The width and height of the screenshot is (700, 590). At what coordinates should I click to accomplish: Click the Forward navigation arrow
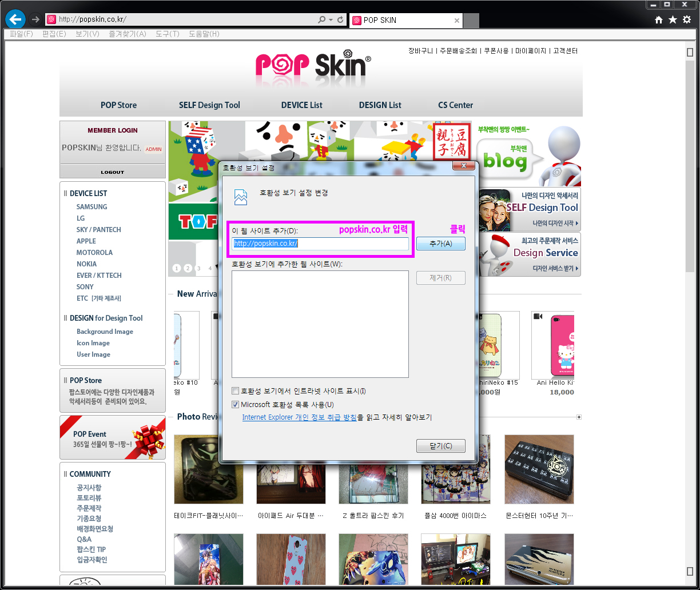pos(35,19)
